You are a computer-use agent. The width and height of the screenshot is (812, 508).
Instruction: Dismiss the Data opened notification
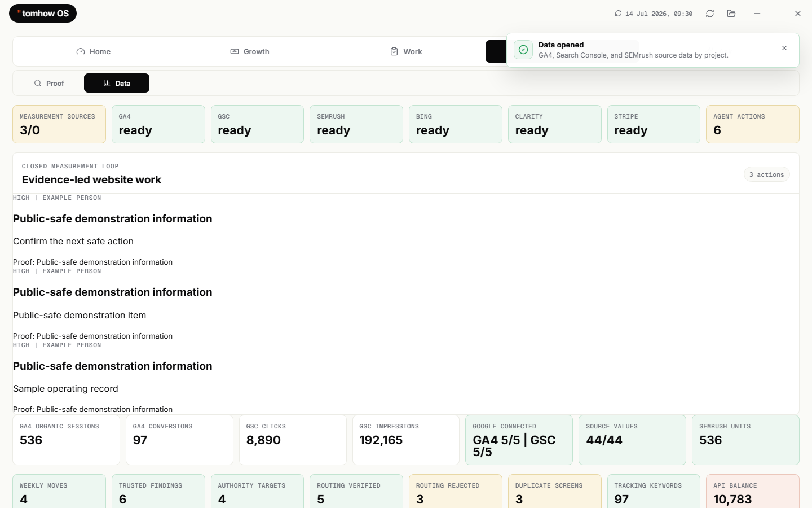click(x=784, y=48)
